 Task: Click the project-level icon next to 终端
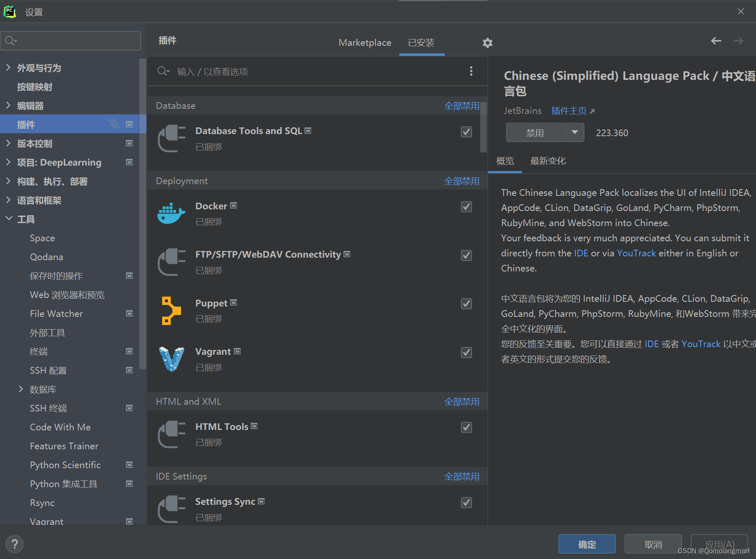point(129,351)
